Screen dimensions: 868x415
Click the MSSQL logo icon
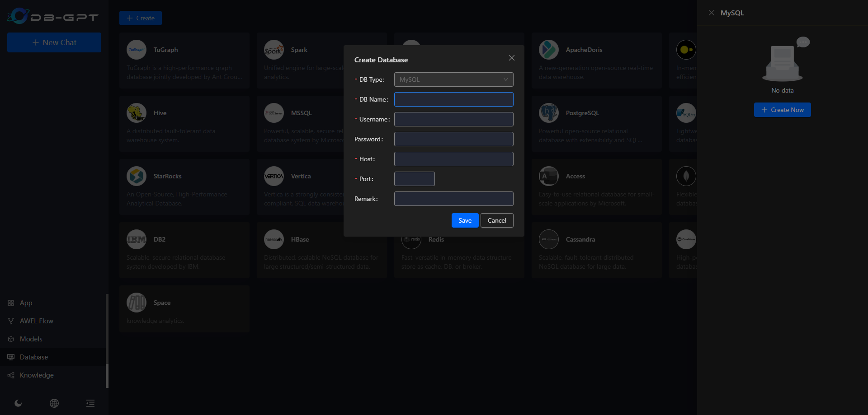tap(274, 113)
